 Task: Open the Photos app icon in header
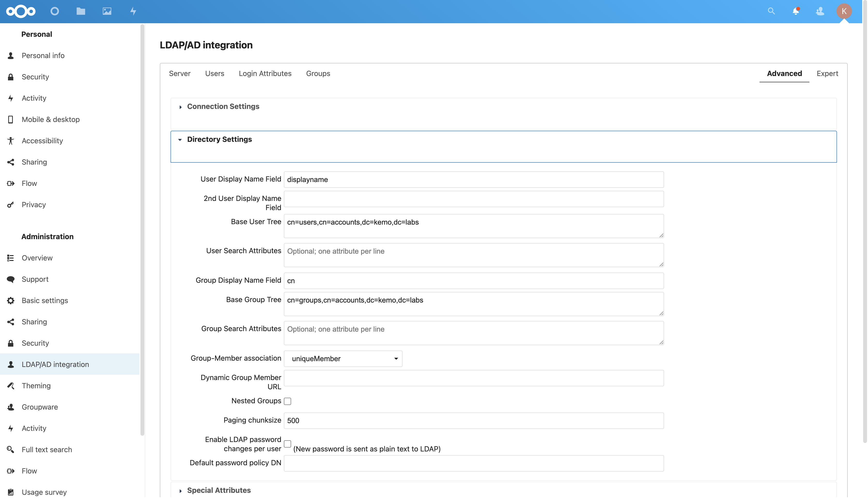(107, 11)
